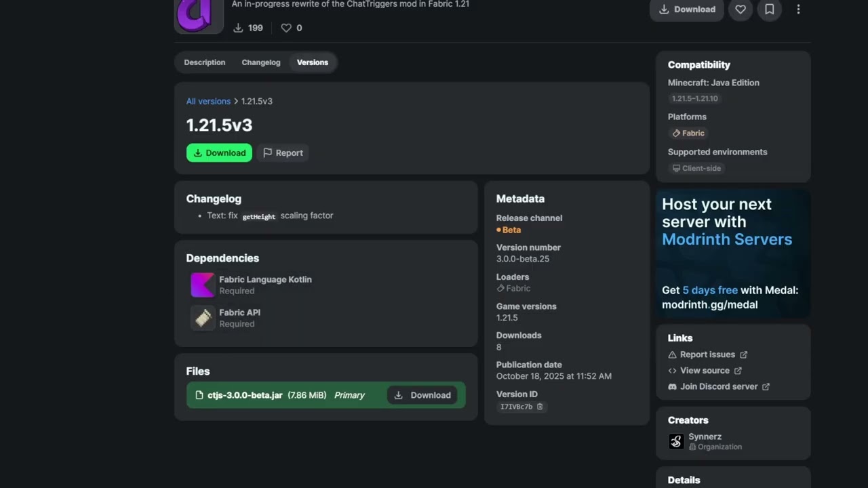Screen dimensions: 868x488
Task: Click the publication date October 18, 2025
Action: [x=554, y=376]
